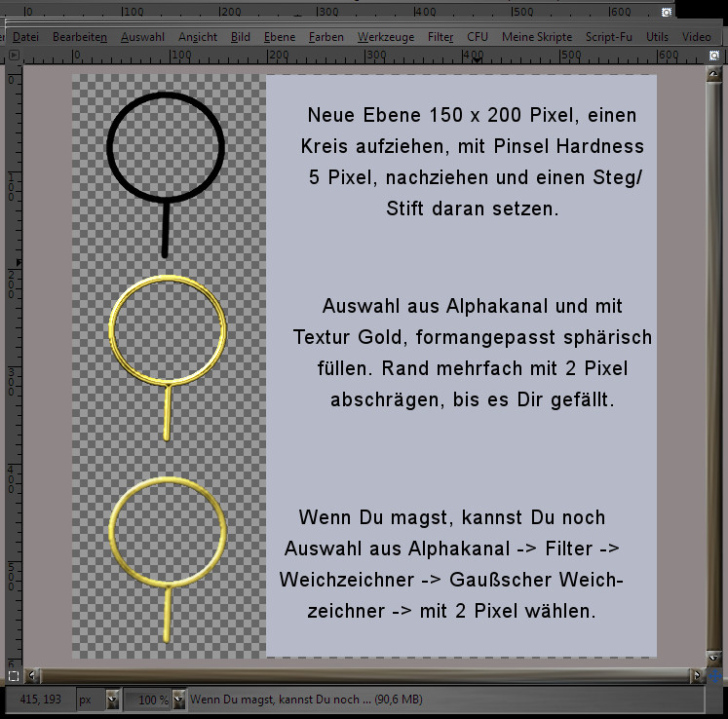Open the 100% zoom level dropdown

pyautogui.click(x=178, y=700)
